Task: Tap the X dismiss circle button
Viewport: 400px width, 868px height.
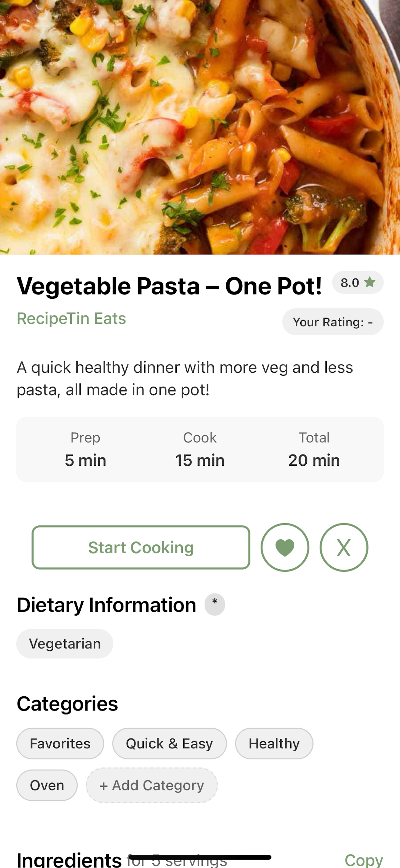Action: point(344,547)
